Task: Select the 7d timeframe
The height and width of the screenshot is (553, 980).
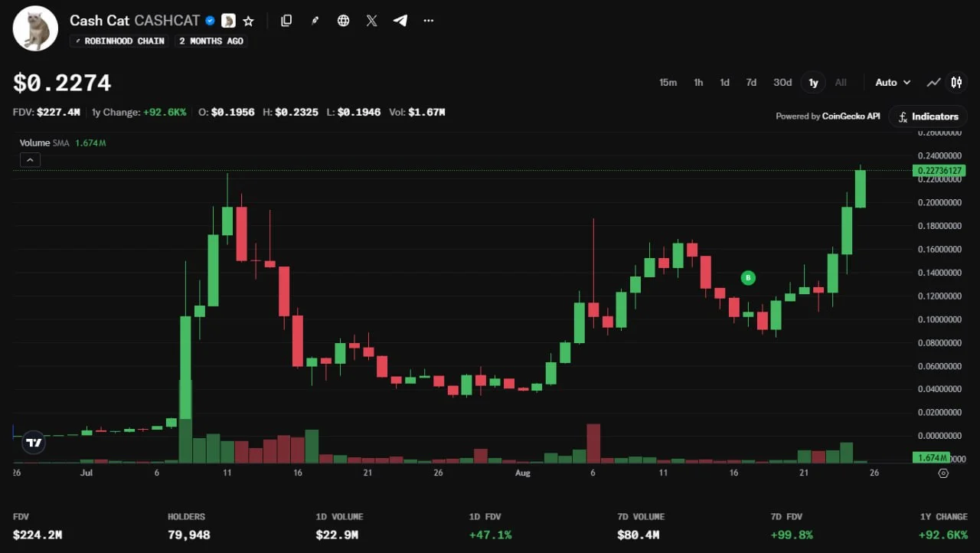Action: (x=751, y=82)
